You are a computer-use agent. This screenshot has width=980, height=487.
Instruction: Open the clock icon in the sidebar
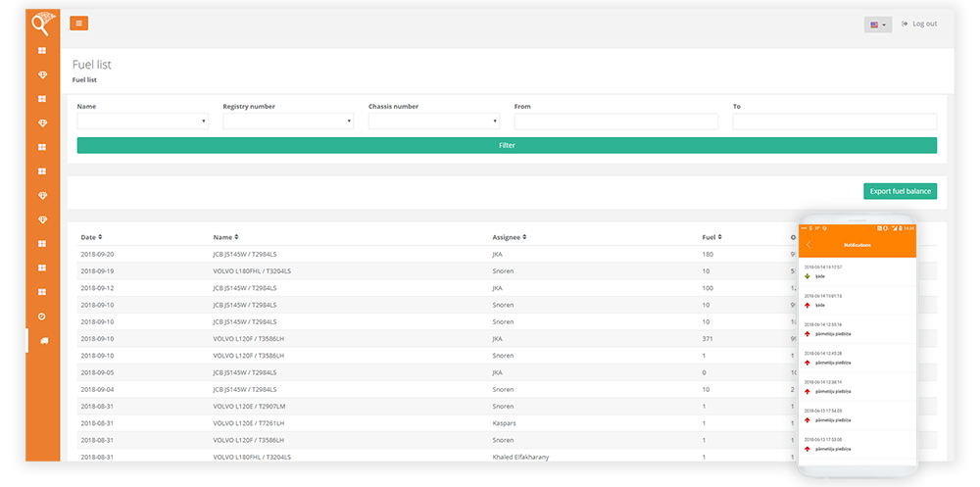coord(42,317)
